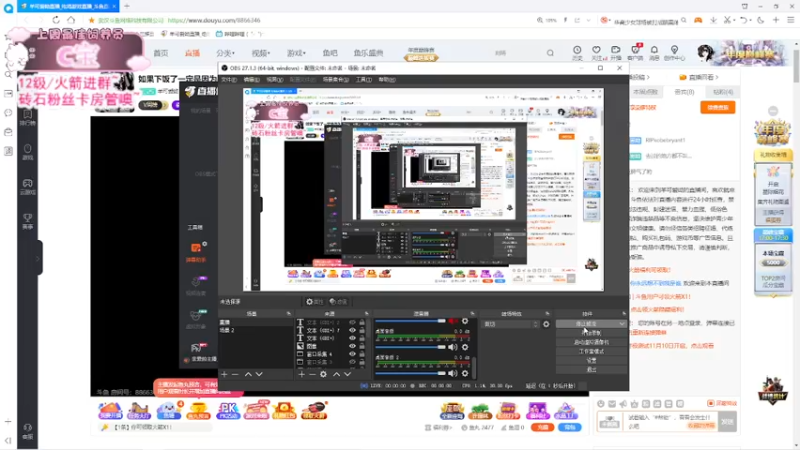The image size is (800, 450).
Task: Click the OBS 工作室模式 button
Action: (x=591, y=352)
